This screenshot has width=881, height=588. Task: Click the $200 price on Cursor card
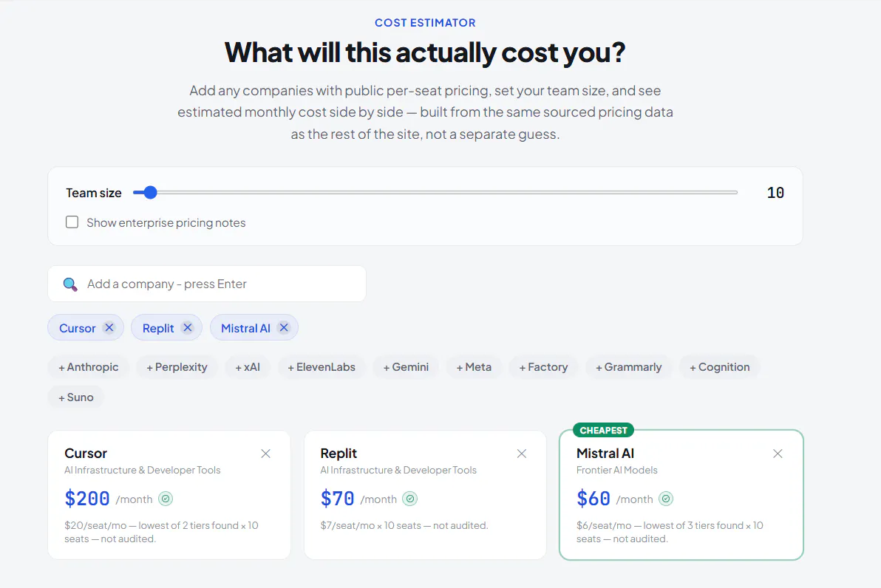tap(87, 499)
